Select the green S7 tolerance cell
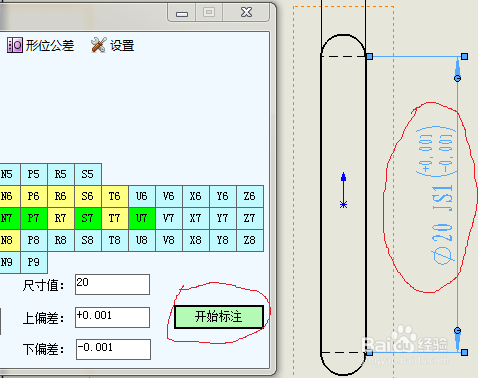 coord(88,218)
